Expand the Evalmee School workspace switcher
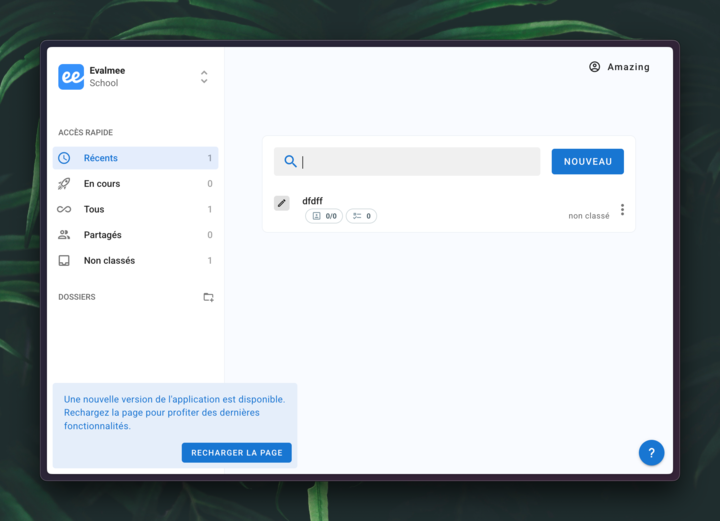 coord(204,77)
